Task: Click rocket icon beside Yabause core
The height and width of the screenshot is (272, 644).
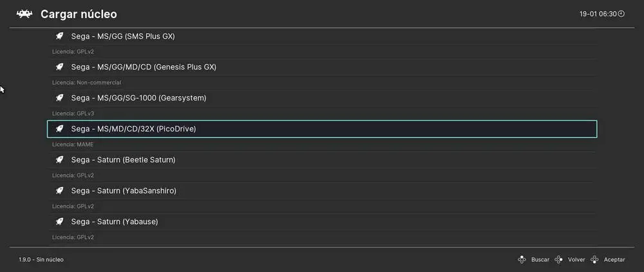Action: coord(59,222)
